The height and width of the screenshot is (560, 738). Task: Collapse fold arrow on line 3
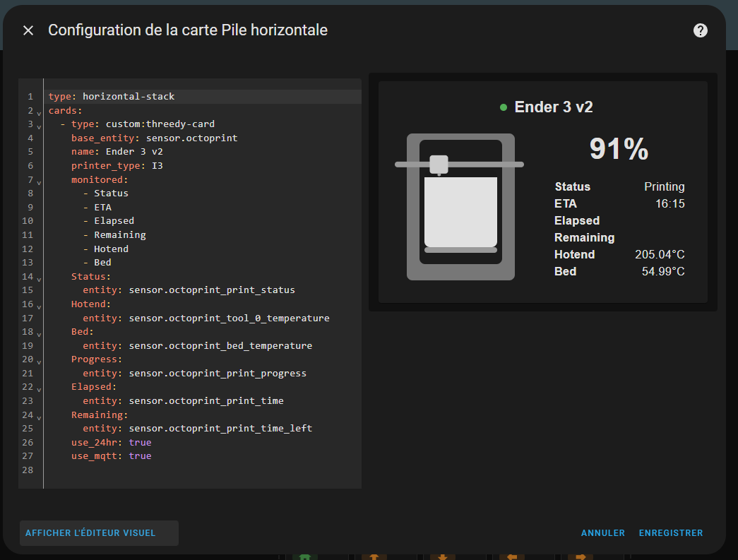click(39, 127)
